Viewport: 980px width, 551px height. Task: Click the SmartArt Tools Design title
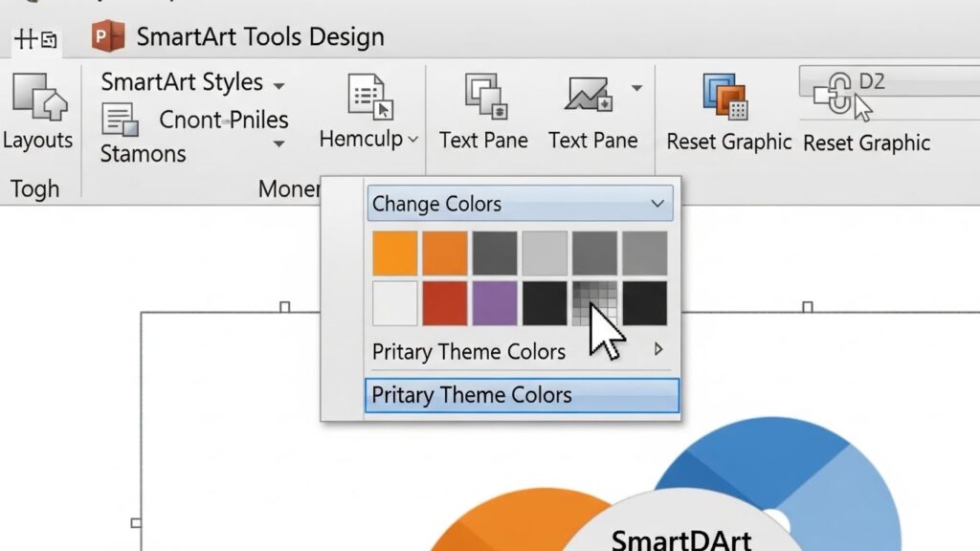pyautogui.click(x=260, y=37)
